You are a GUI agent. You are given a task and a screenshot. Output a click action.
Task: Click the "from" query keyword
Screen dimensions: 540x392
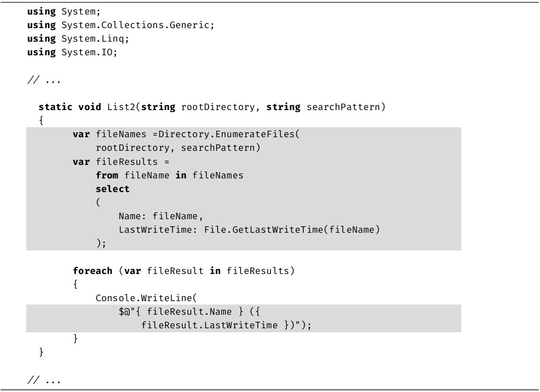point(107,175)
